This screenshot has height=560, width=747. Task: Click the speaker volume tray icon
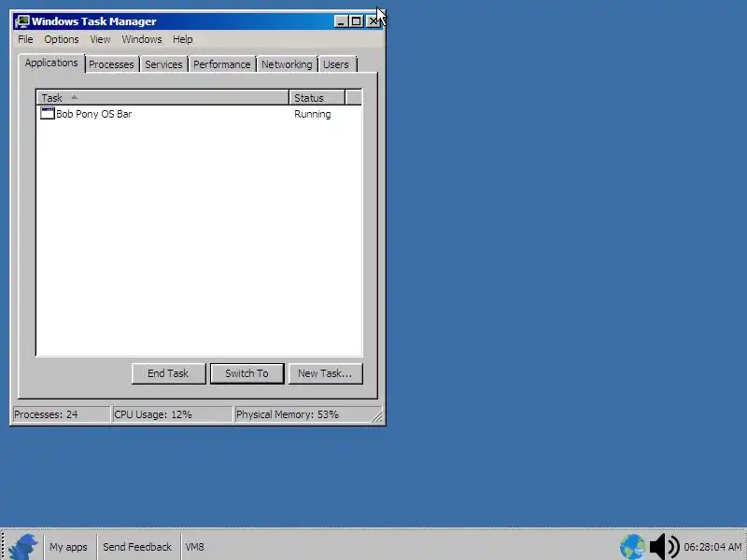coord(664,547)
